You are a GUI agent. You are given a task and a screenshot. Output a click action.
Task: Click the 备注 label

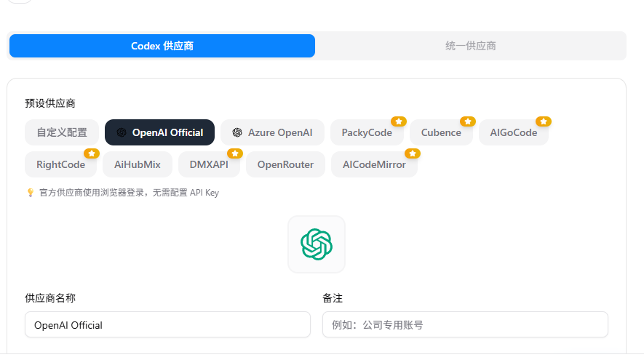333,298
